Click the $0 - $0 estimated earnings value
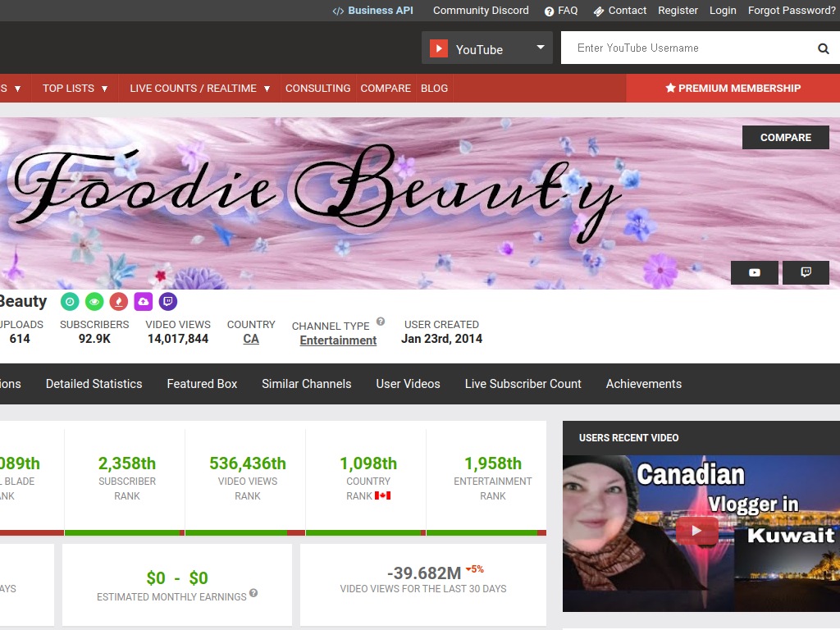This screenshot has height=630, width=840. [177, 578]
